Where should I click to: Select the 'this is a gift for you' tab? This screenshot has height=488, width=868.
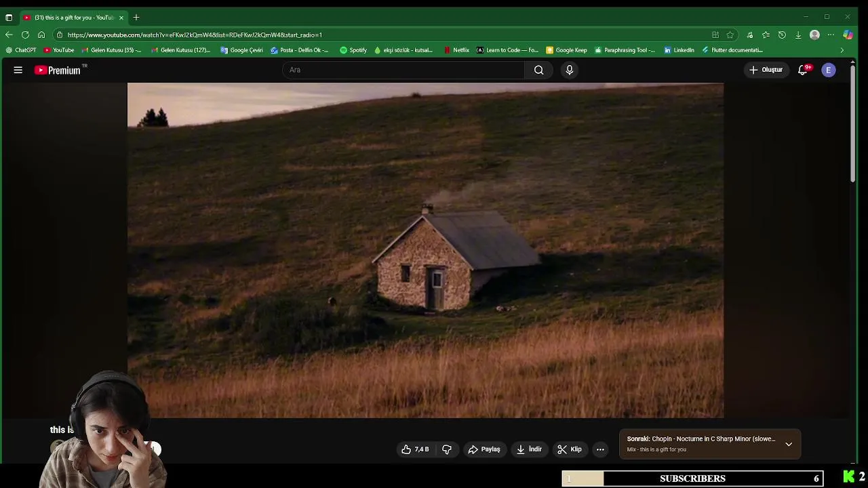click(74, 17)
